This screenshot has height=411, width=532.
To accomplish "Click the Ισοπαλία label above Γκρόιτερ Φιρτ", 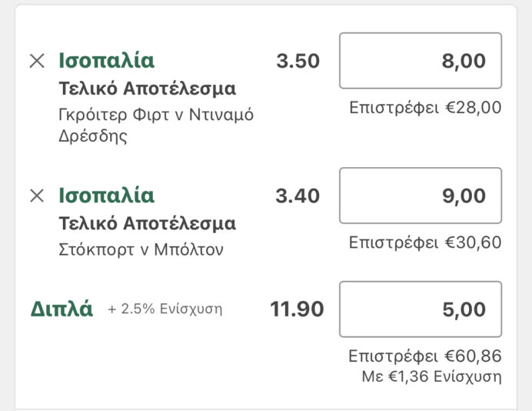I will [106, 61].
